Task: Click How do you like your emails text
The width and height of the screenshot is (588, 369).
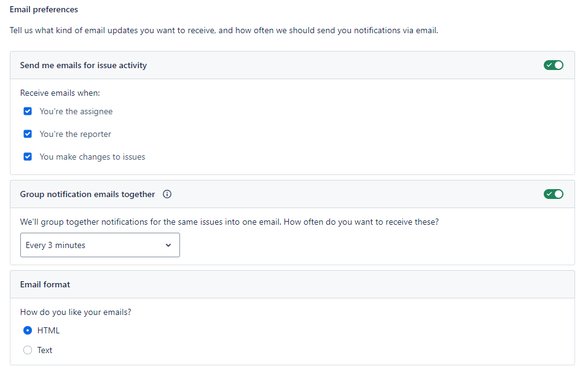Action: tap(76, 312)
